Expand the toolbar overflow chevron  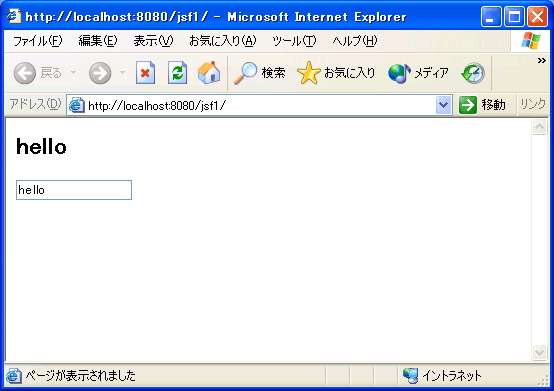click(541, 61)
